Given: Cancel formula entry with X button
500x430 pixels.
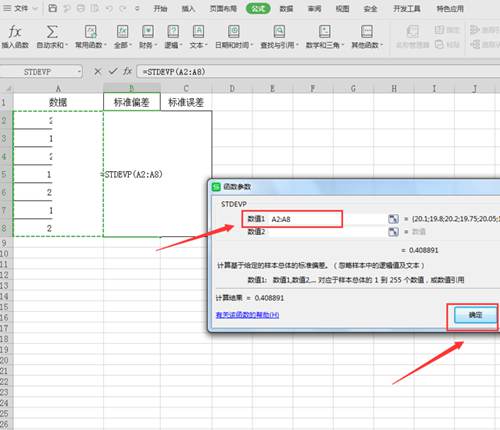Looking at the screenshot, I should [97, 71].
